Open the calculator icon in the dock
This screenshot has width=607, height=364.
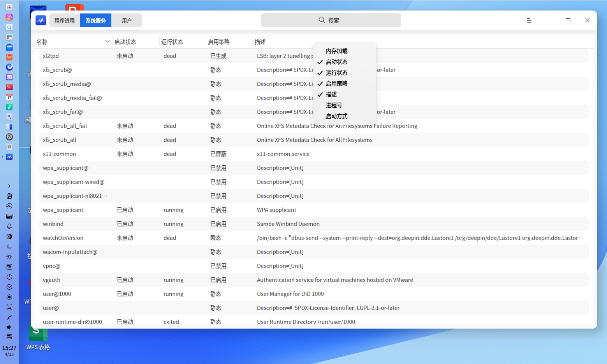[x=9, y=127]
